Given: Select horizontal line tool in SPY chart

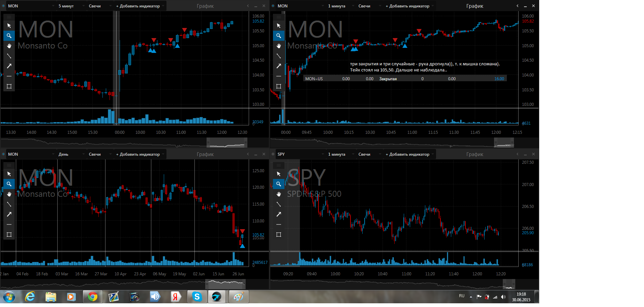Looking at the screenshot, I should point(279,224).
